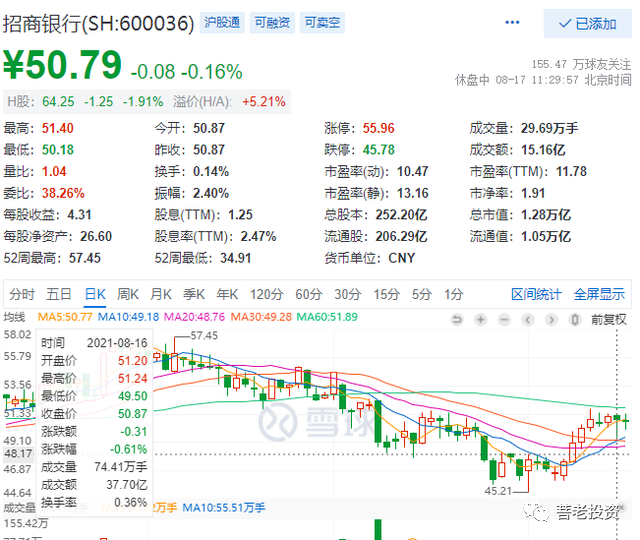This screenshot has width=640, height=540.
Task: Click the 52周最高 value 57.45
Action: pyautogui.click(x=84, y=258)
